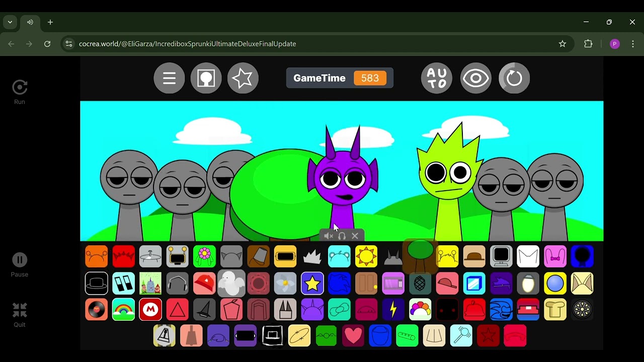Open a new browser tab

pyautogui.click(x=50, y=22)
